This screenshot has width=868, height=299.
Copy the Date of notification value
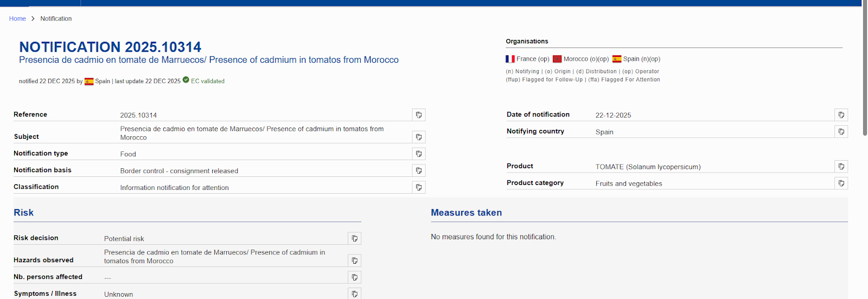tap(841, 115)
